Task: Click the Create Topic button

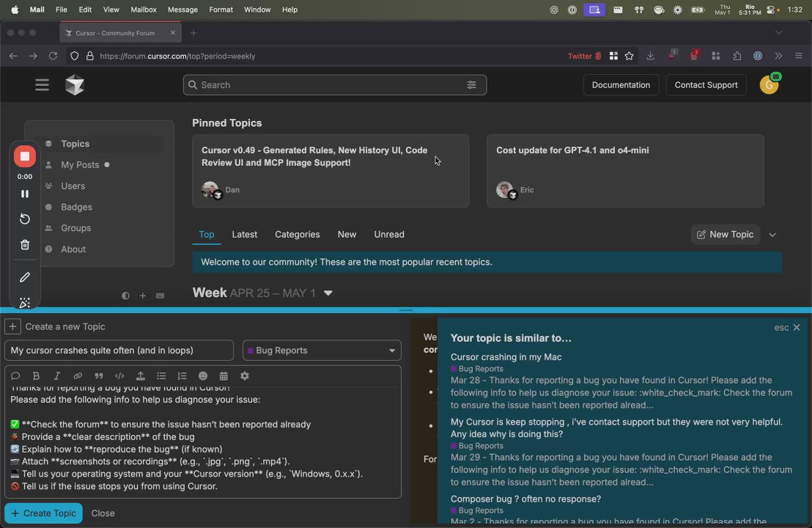Action: click(43, 513)
